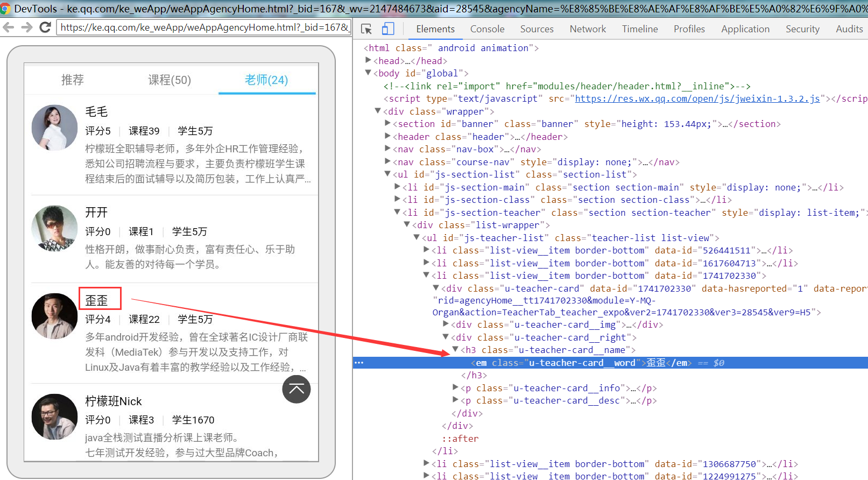Select the html class android animation line
The image size is (868, 480).
click(451, 48)
